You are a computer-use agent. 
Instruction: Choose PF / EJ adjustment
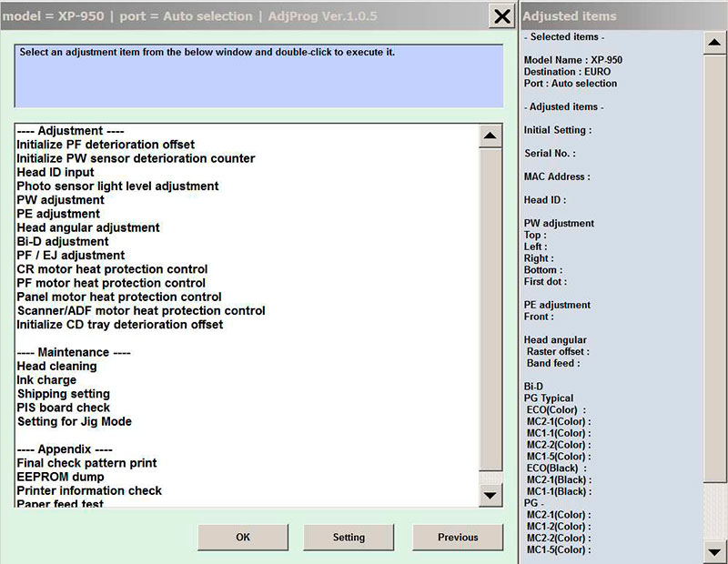coord(71,256)
